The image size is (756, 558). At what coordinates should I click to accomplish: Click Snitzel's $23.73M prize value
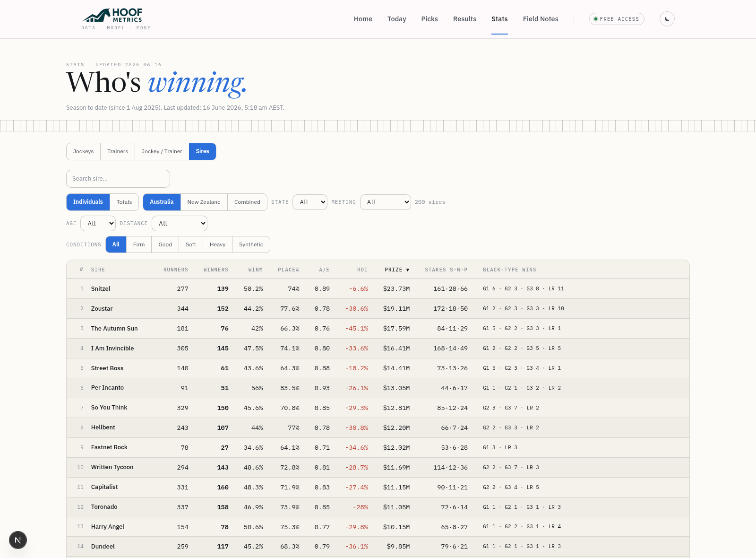point(396,289)
